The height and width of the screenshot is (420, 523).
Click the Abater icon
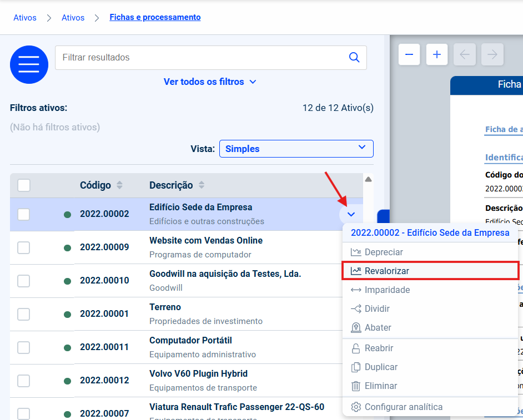pos(356,328)
